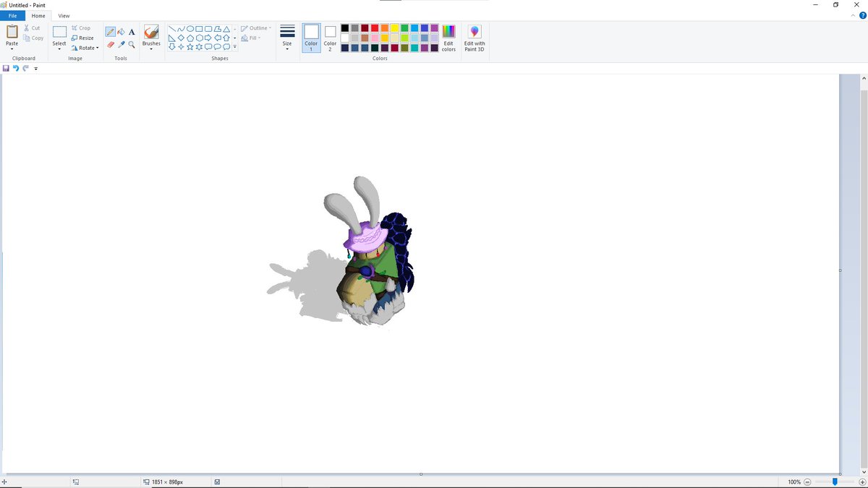Click the Copy icon in Clipboard
Image resolution: width=868 pixels, height=488 pixels.
(27, 38)
